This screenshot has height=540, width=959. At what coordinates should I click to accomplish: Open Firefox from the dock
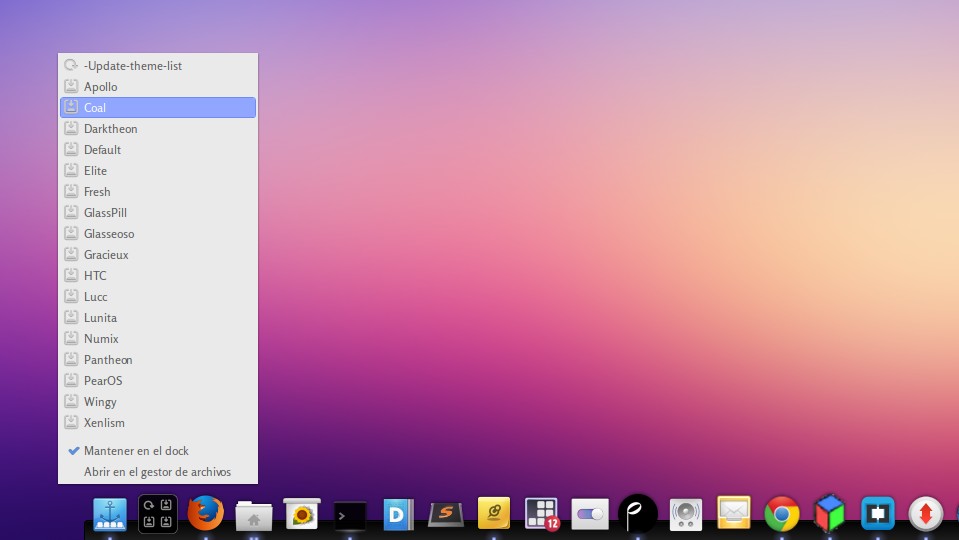[206, 514]
